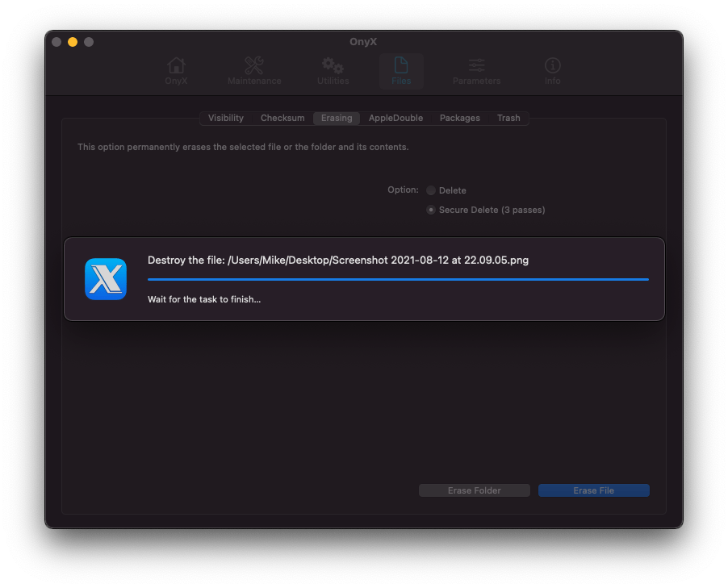Switch to the AppleDouble tab
Screen dimensions: 728x588
tap(395, 118)
